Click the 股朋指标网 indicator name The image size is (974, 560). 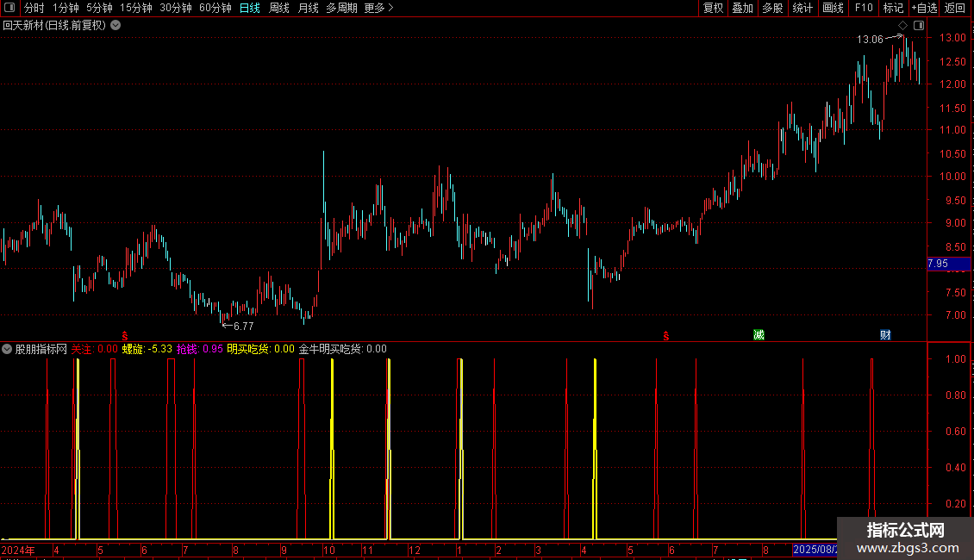click(41, 349)
